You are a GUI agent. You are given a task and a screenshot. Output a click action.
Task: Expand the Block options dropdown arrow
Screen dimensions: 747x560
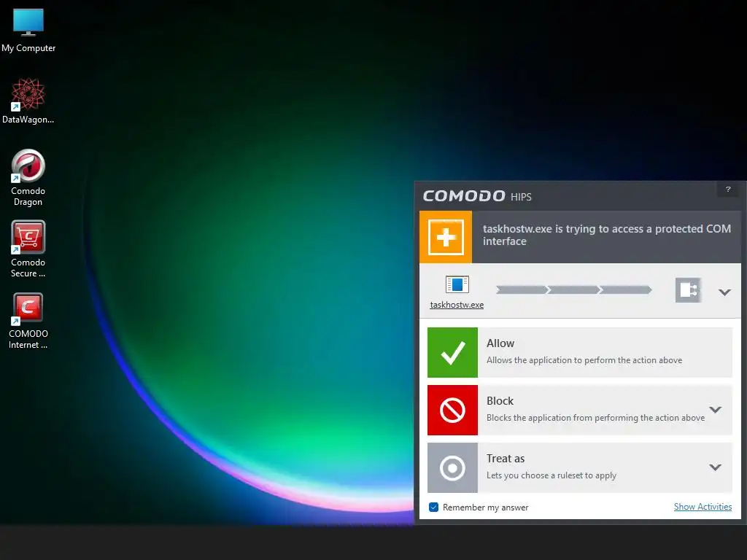[715, 410]
